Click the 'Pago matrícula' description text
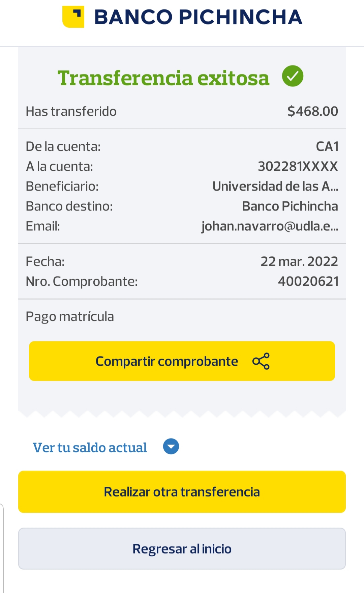The width and height of the screenshot is (364, 593). (x=70, y=317)
